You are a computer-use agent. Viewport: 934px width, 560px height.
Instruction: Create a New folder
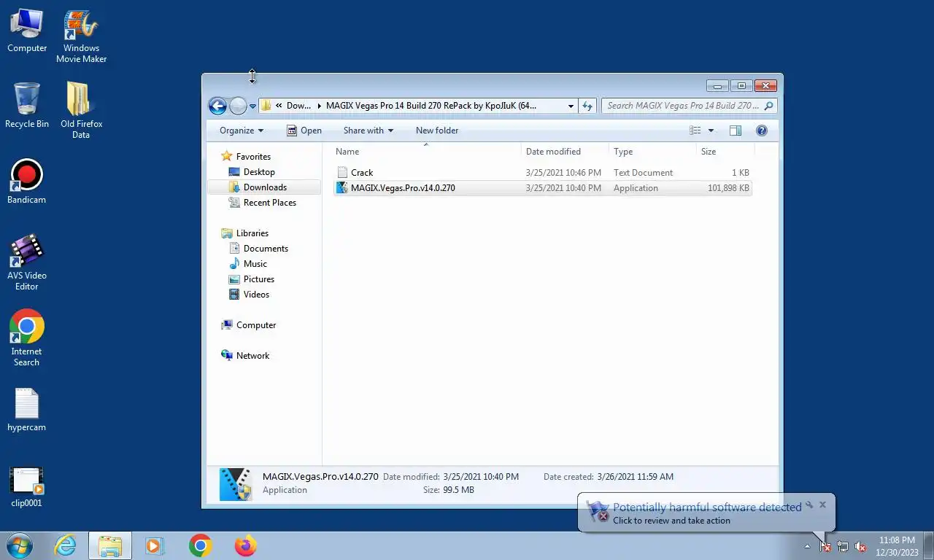(x=437, y=131)
